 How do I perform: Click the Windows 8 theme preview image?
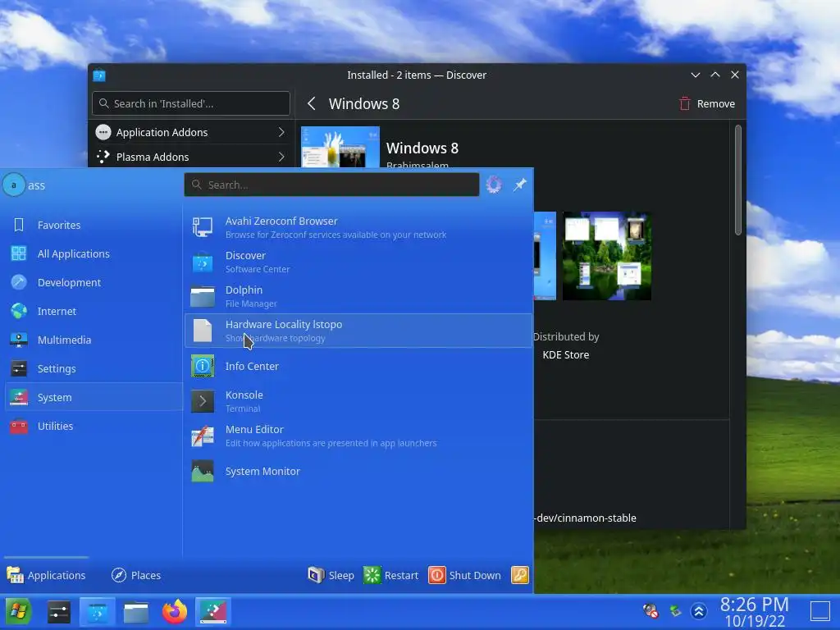click(x=340, y=147)
